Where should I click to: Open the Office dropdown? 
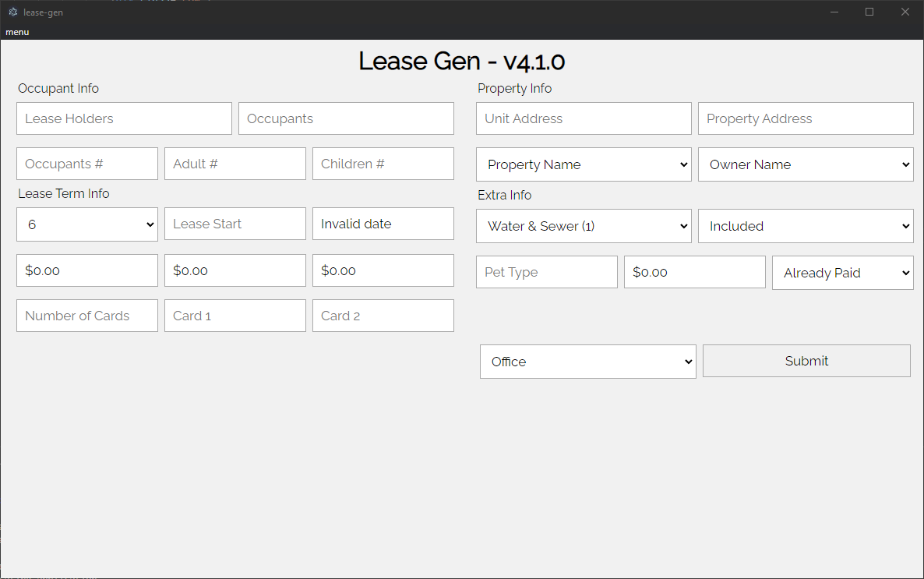(x=587, y=362)
